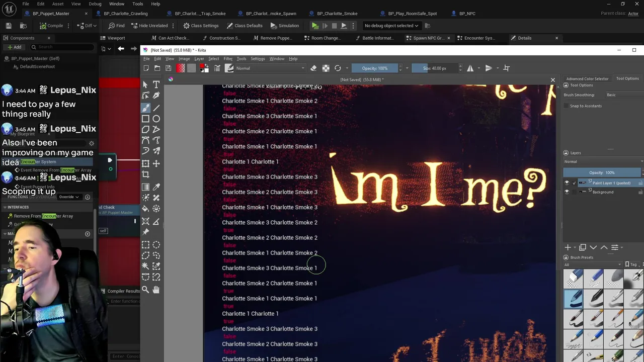Choose the Rectangular Selection tool
The width and height of the screenshot is (644, 362).
click(x=145, y=245)
